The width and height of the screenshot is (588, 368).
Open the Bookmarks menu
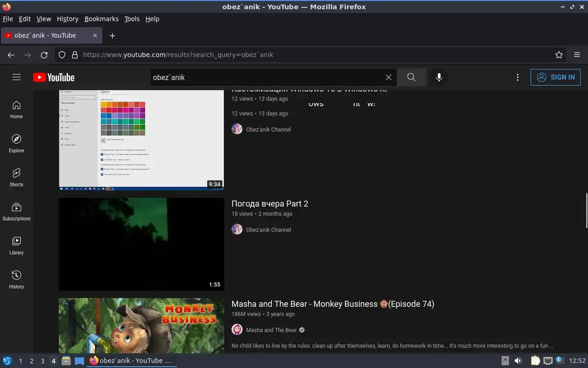tap(102, 19)
